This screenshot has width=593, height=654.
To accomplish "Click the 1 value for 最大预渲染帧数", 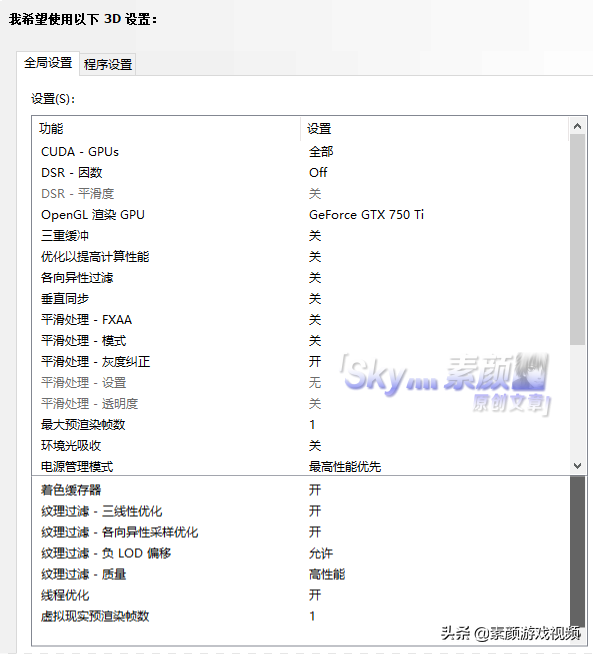I will pyautogui.click(x=312, y=425).
